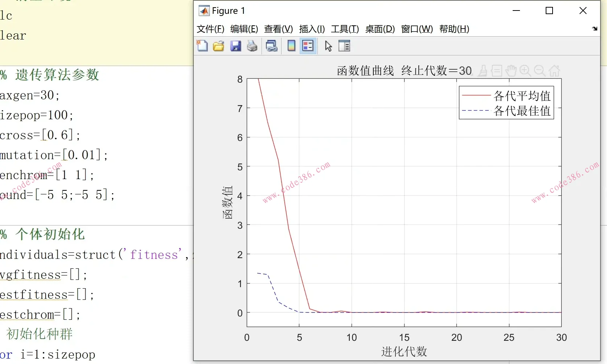The height and width of the screenshot is (364, 607).
Task: Save the figure with the floppy disk icon
Action: 235,46
